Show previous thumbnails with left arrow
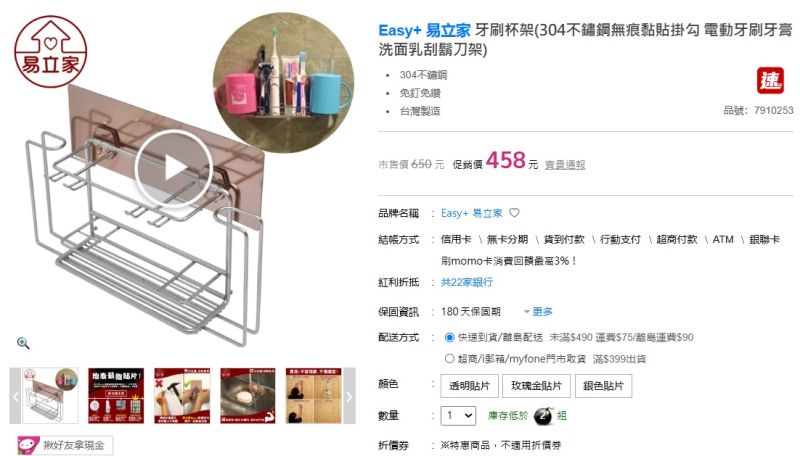This screenshot has height=456, width=800. [x=15, y=396]
